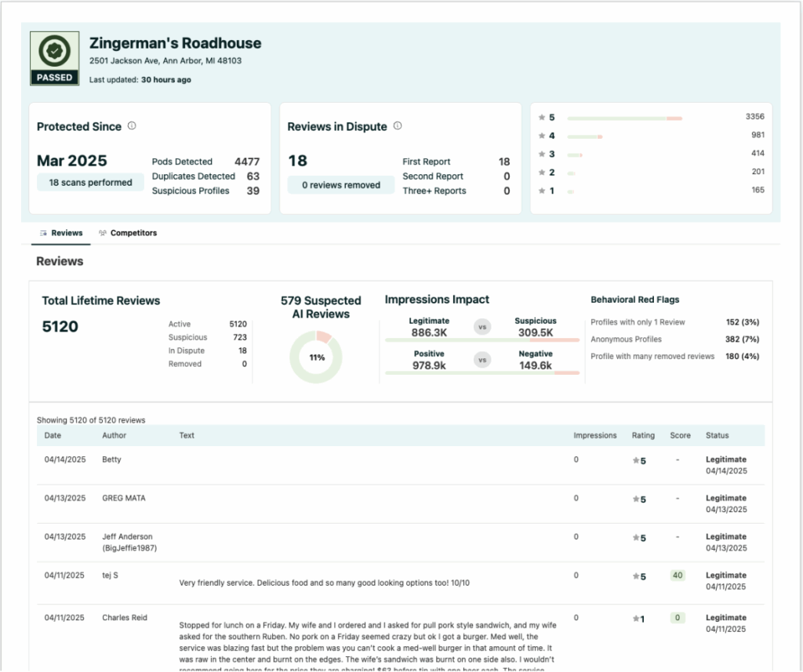Click the Zingerman's Roadhouse business title
Viewport: 803px width, 672px height.
[175, 43]
